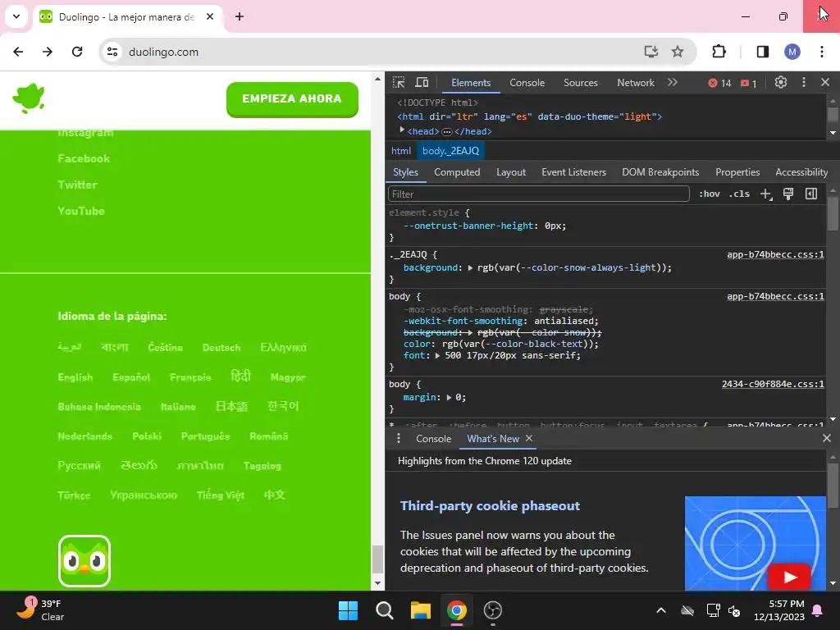The width and height of the screenshot is (840, 630).
Task: Expand the head element node
Action: click(402, 130)
